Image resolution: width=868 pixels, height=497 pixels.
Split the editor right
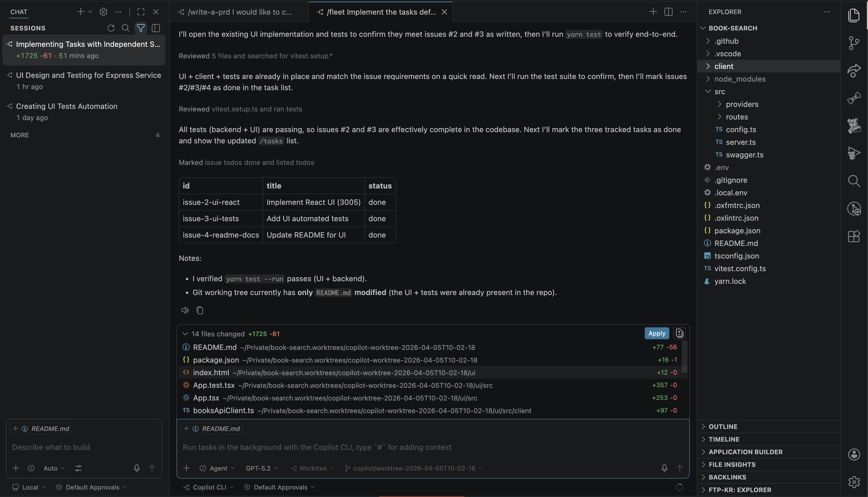(668, 11)
